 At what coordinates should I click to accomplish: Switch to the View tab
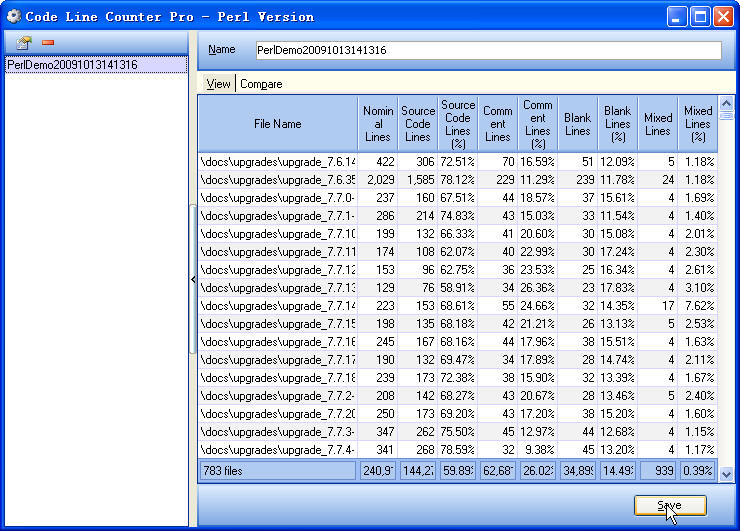pos(218,84)
